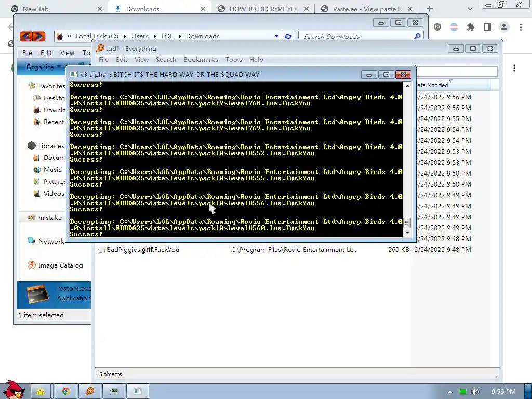Click the refresh icon in Explorer address bar

[x=288, y=36]
